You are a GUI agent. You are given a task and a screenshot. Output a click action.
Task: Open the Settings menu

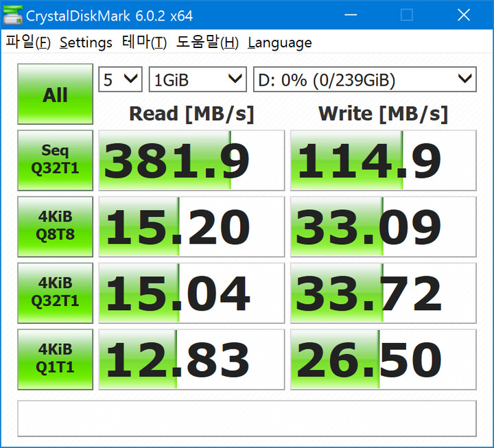86,43
